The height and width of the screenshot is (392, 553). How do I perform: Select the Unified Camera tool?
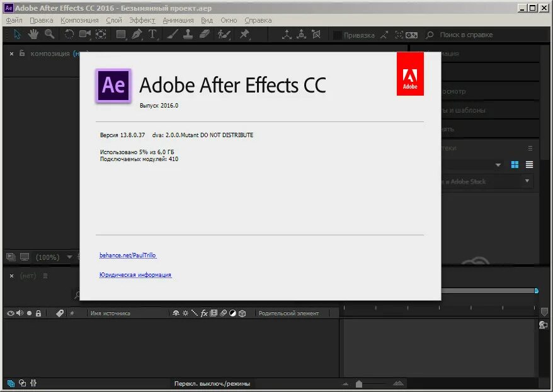pos(84,34)
